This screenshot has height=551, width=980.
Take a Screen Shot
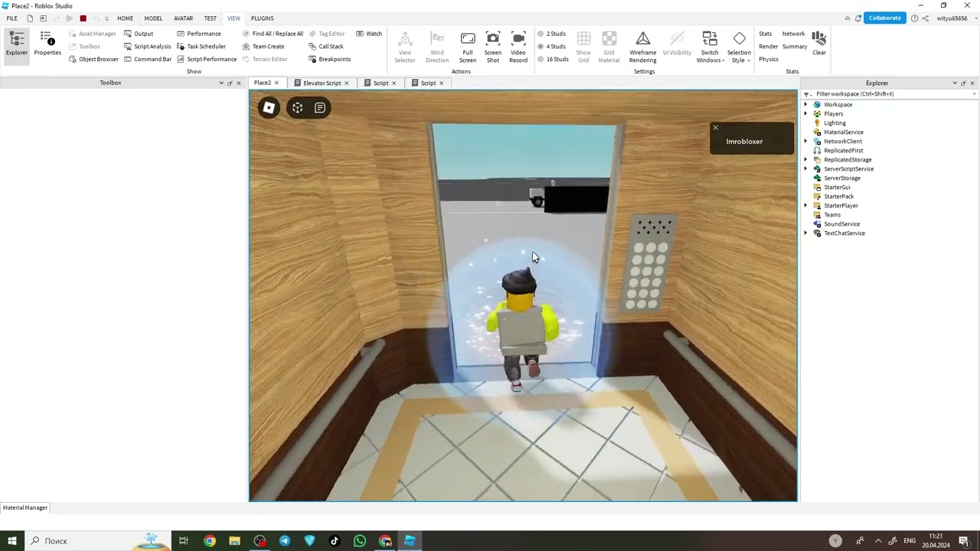tap(493, 47)
